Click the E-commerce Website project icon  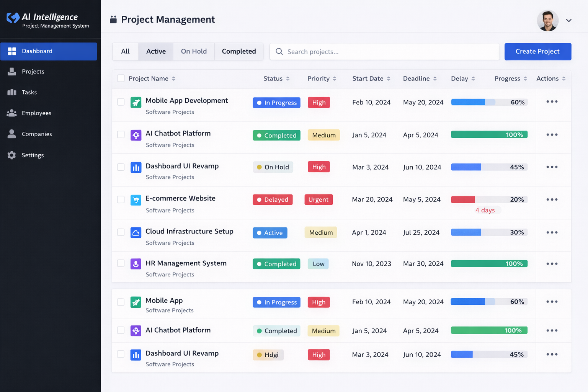[x=136, y=200]
